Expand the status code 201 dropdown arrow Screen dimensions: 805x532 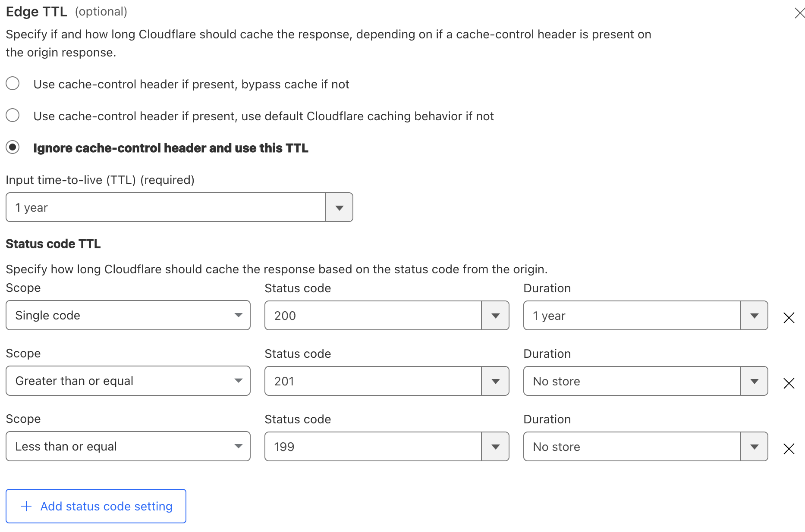point(495,382)
